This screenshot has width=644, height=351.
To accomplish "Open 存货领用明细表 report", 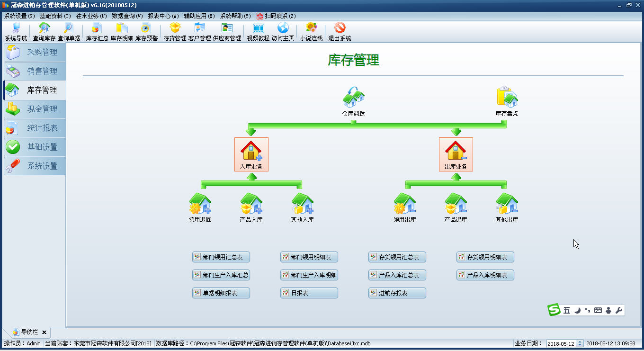I will pos(485,257).
